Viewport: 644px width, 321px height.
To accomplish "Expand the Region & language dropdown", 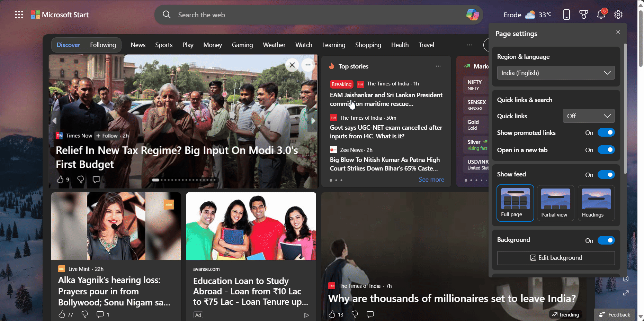I will click(556, 73).
